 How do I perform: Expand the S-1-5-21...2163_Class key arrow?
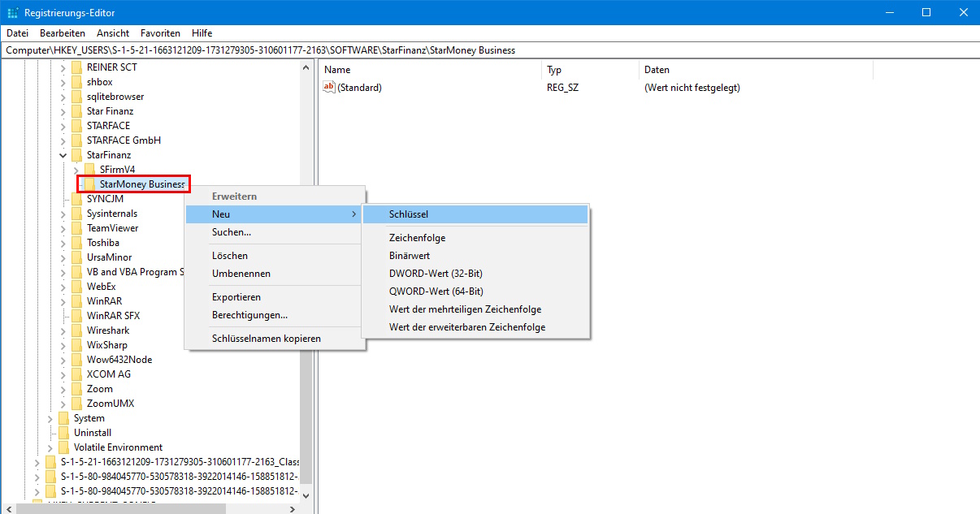(x=37, y=462)
